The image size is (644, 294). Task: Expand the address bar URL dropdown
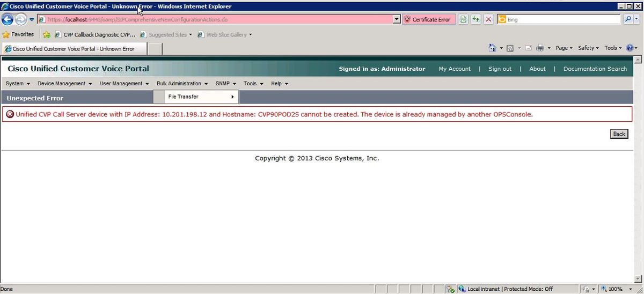[x=397, y=19]
